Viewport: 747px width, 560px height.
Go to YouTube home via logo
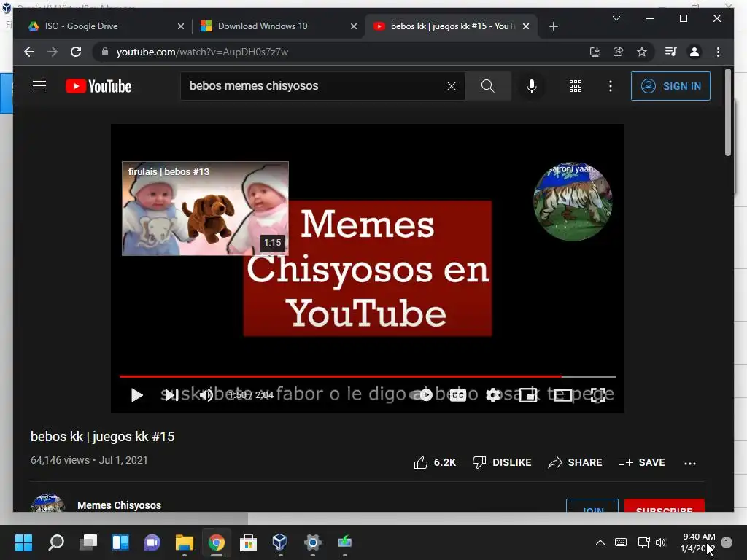pos(98,86)
